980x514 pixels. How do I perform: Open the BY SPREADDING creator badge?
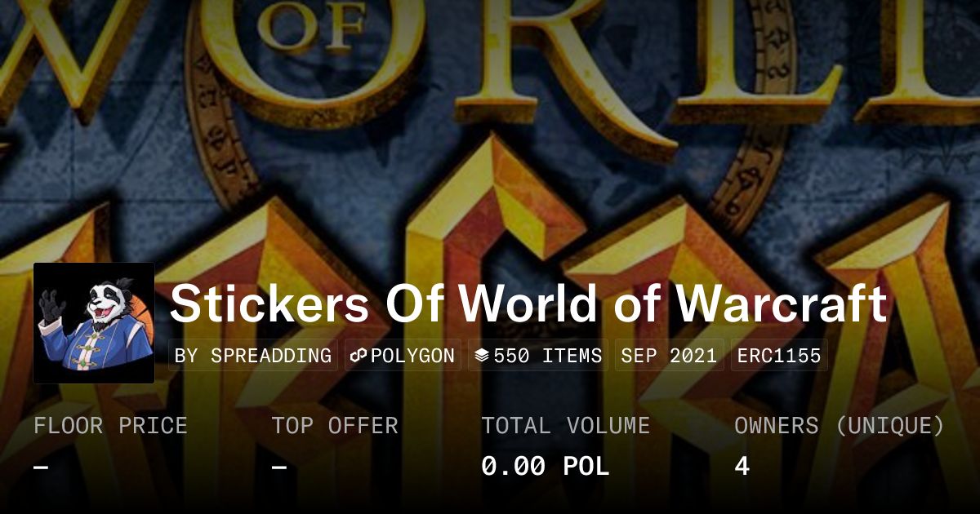[x=253, y=356]
